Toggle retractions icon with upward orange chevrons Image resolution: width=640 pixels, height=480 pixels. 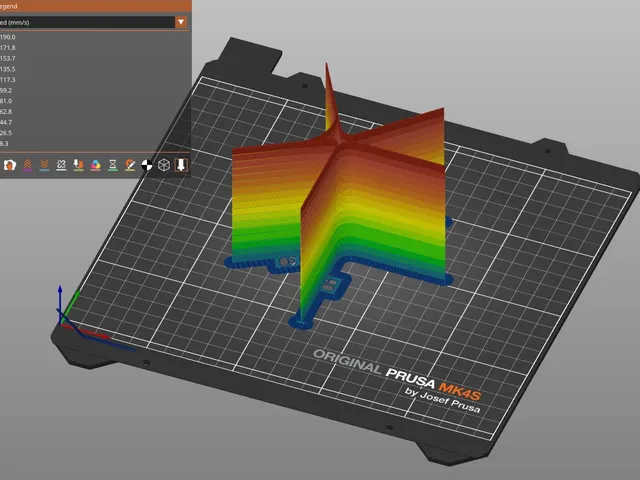[x=27, y=165]
